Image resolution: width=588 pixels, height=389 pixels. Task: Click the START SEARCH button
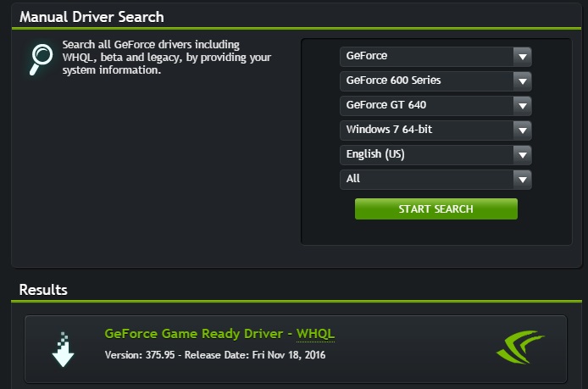tap(436, 209)
